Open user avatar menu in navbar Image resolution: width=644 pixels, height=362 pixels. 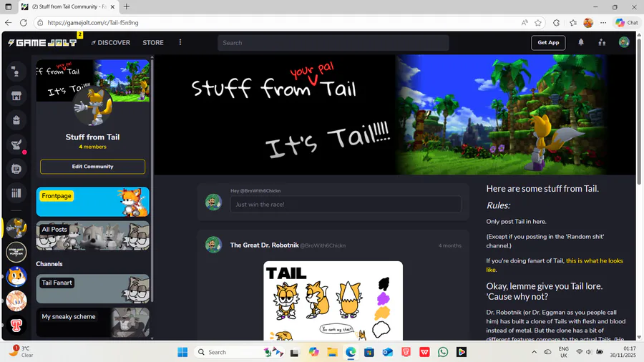[x=624, y=42]
